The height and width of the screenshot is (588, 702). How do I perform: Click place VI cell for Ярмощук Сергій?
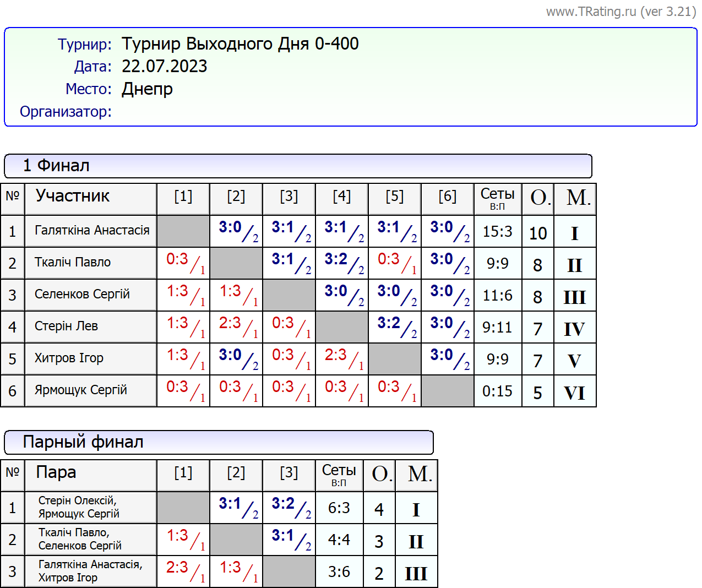[x=574, y=393]
